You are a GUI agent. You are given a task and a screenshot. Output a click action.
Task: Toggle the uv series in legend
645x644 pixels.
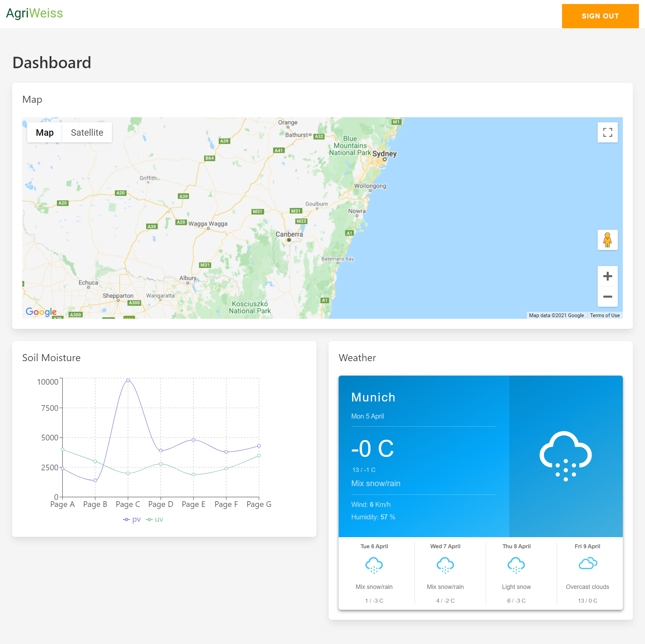155,519
